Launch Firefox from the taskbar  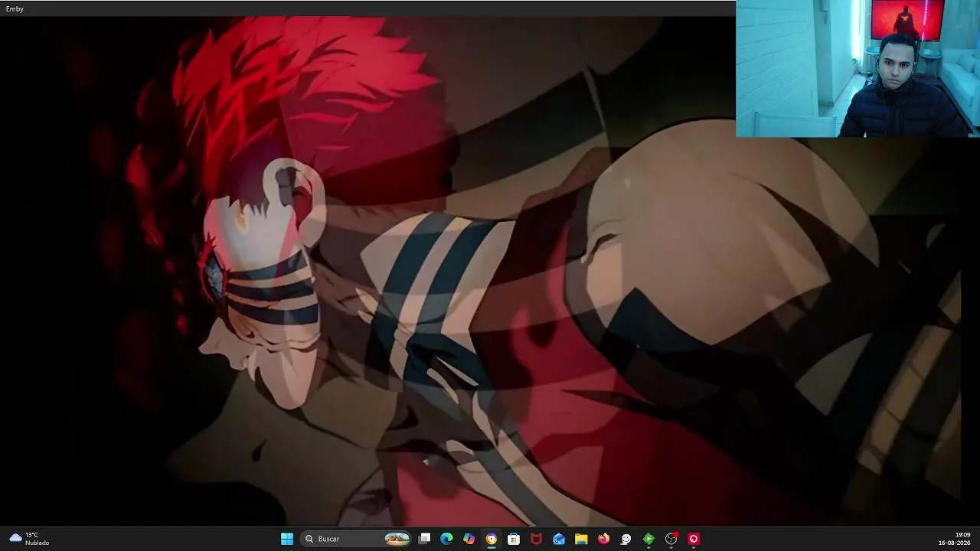tap(603, 539)
